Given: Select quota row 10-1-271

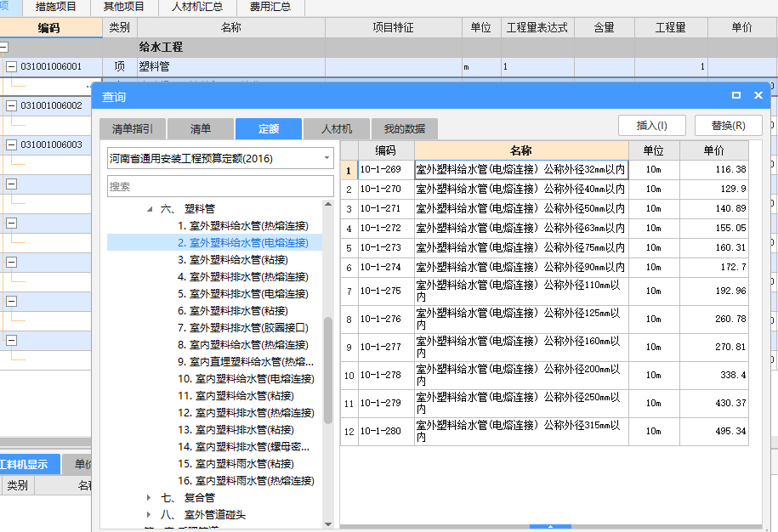Looking at the screenshot, I should tap(544, 209).
